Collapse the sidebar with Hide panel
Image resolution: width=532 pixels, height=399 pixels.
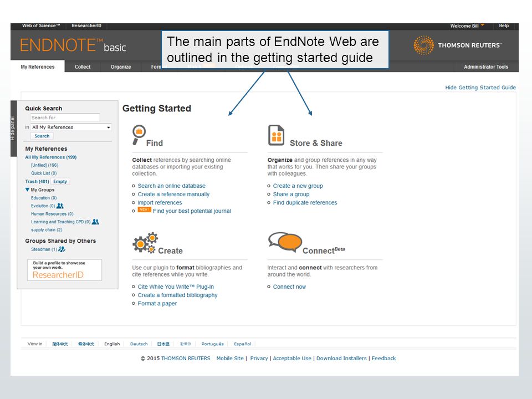pos(13,128)
